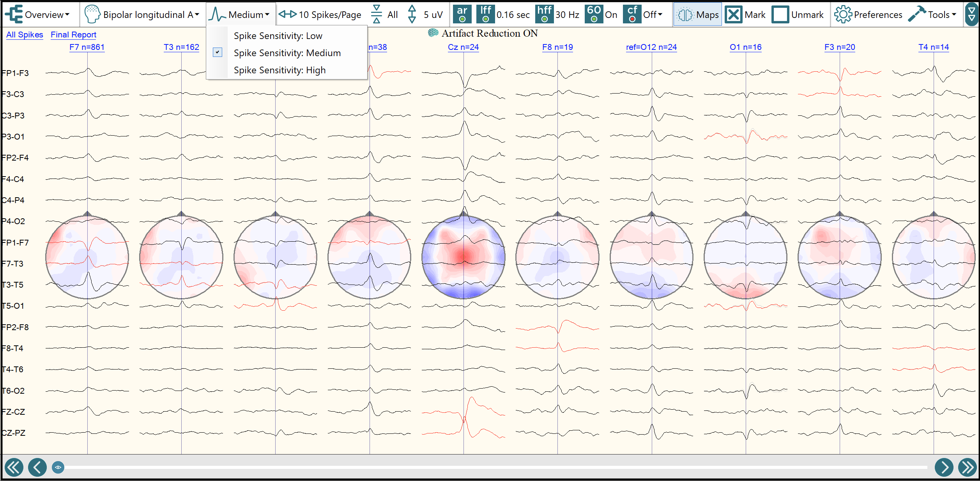Open the F7 n=861 spike group

pyautogui.click(x=87, y=47)
